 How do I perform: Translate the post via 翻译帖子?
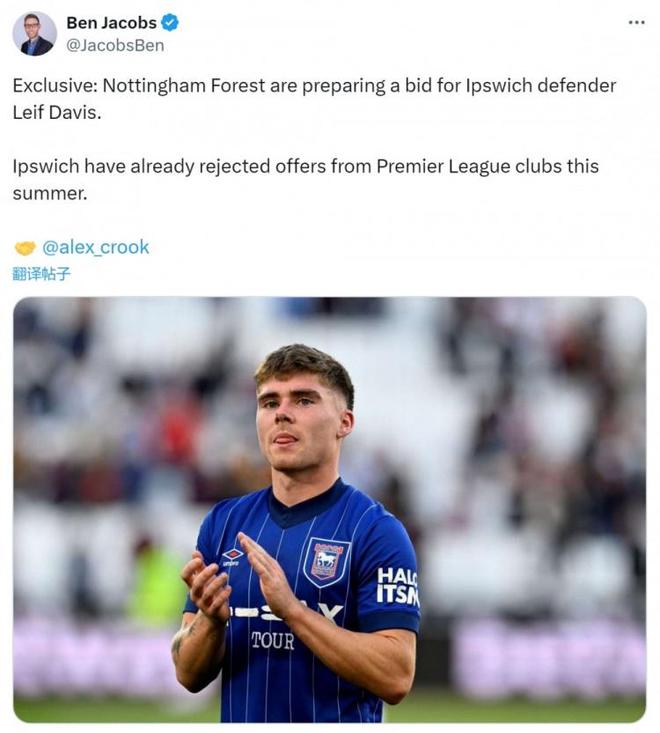click(x=42, y=273)
